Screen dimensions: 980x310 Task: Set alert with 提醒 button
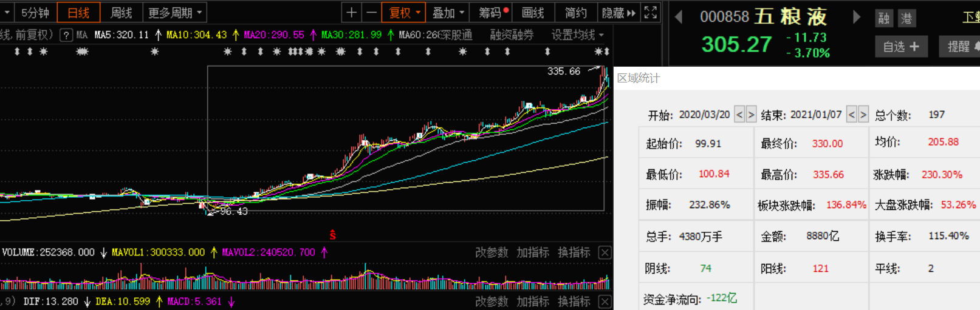[961, 46]
